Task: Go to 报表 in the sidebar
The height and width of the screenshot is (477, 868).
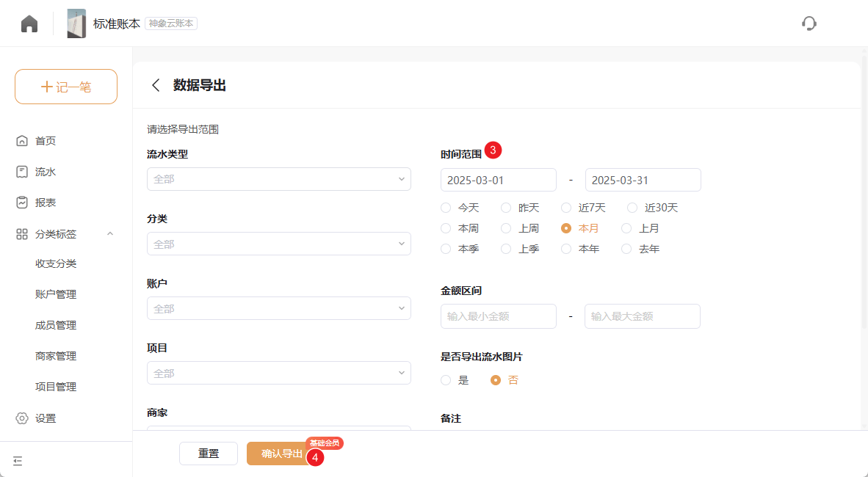Action: point(45,203)
